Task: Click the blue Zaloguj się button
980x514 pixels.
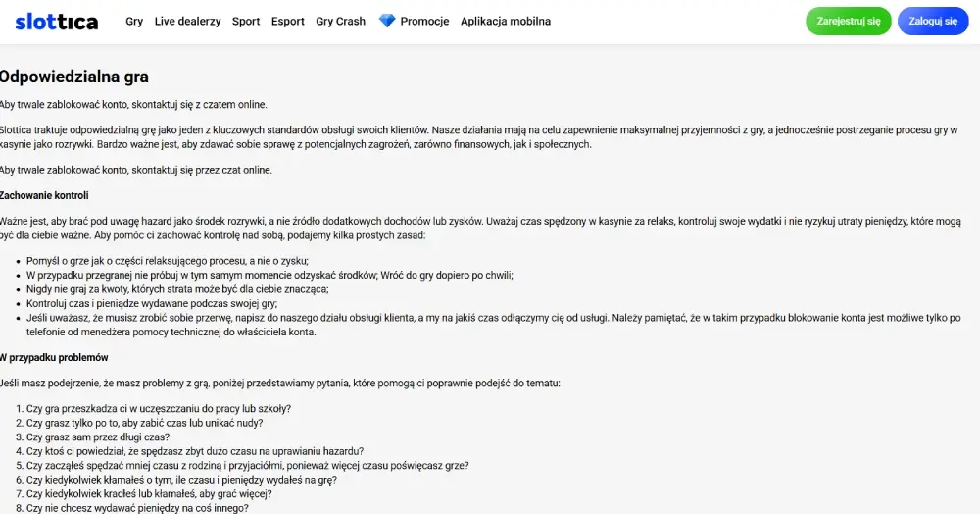Action: coord(933,22)
